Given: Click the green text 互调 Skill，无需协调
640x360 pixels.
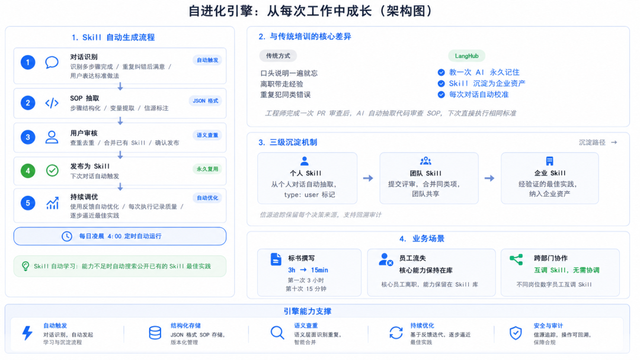Looking at the screenshot, I should click(567, 270).
